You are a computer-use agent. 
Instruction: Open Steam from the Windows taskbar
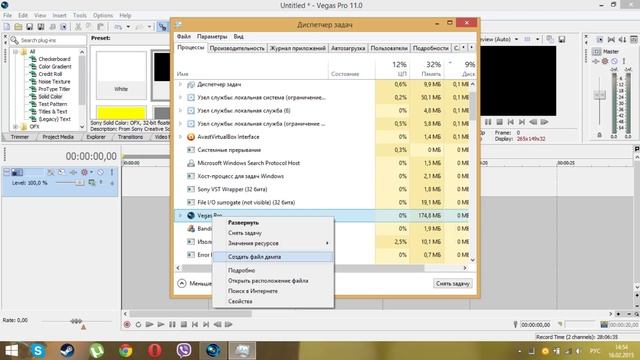(67, 350)
